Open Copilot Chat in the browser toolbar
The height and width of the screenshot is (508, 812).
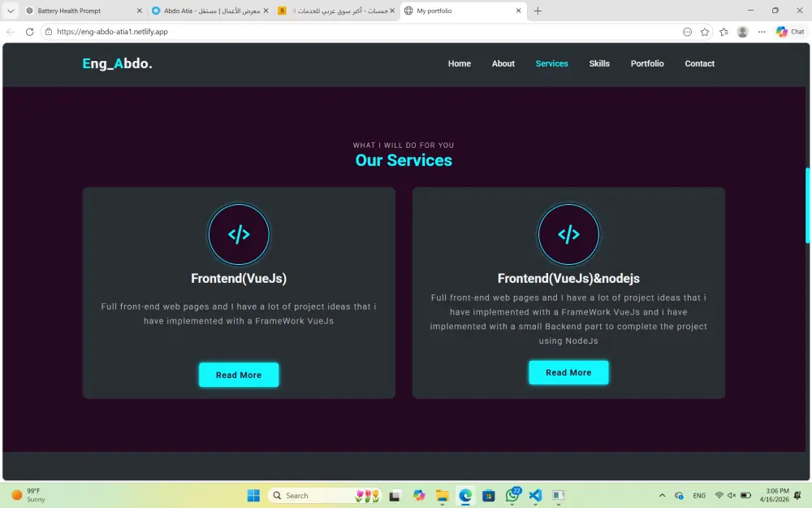(790, 32)
